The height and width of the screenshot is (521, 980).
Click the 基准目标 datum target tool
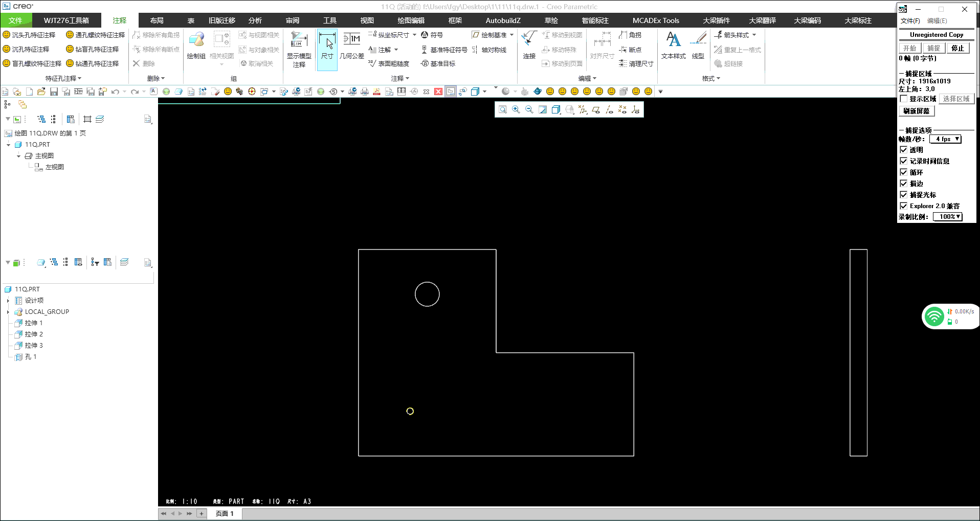(438, 64)
